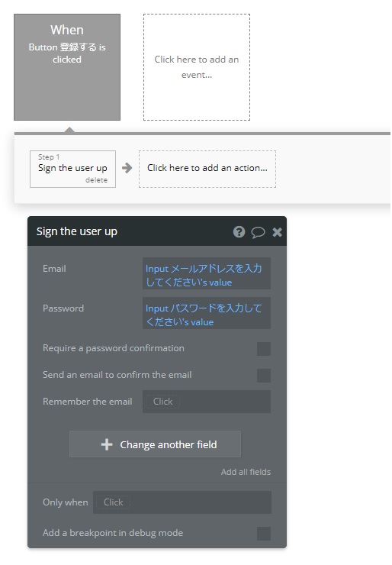Click the Add all fields link

(246, 472)
